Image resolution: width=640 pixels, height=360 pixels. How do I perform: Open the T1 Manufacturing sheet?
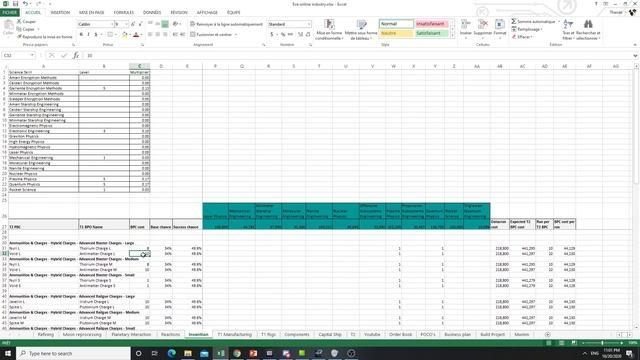tap(234, 334)
